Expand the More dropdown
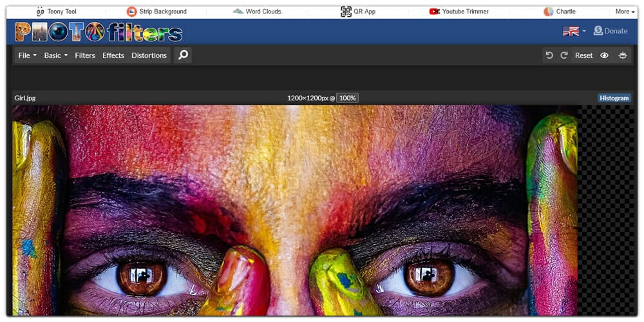 tap(625, 12)
